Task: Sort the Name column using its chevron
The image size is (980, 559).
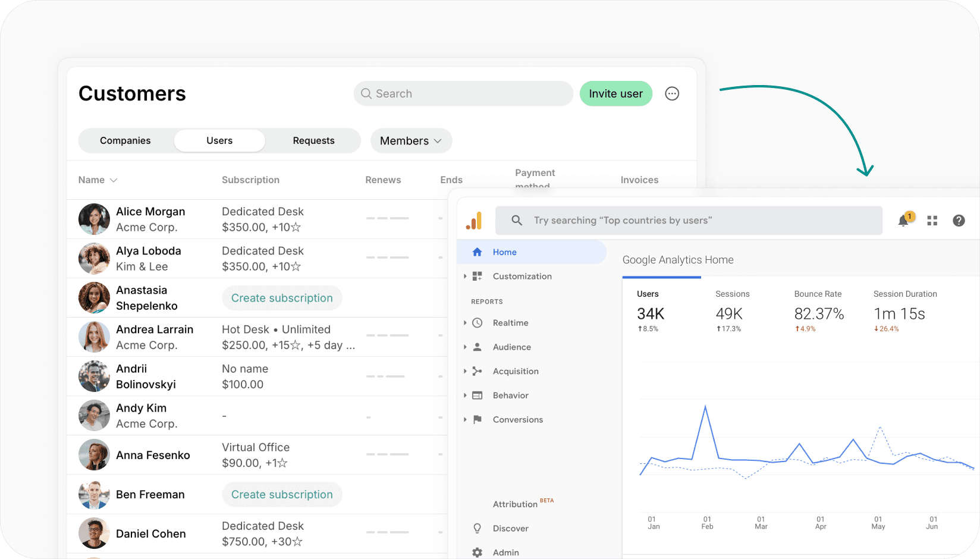Action: pyautogui.click(x=114, y=180)
